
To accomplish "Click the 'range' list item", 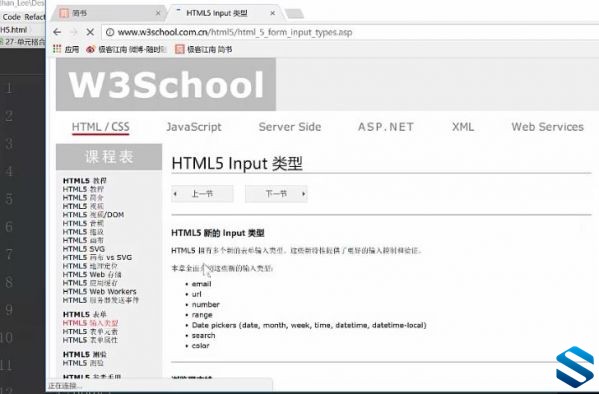I will (x=202, y=315).
